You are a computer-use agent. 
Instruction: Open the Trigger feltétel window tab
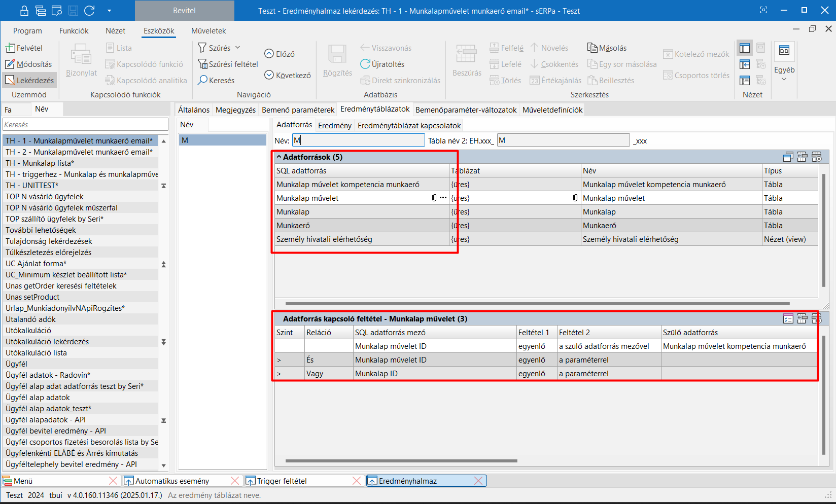(282, 481)
